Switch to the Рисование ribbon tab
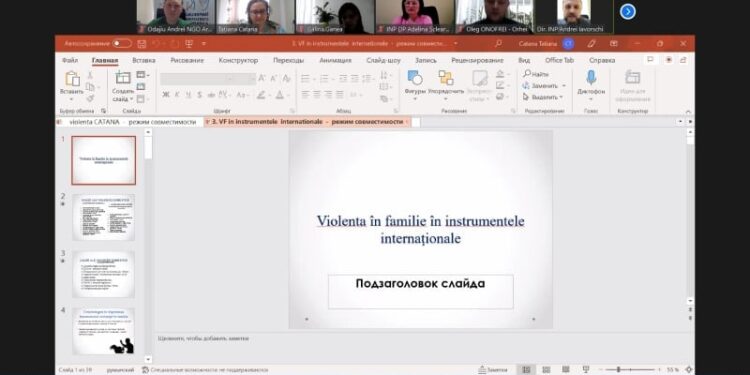The height and width of the screenshot is (375, 750). (187, 60)
